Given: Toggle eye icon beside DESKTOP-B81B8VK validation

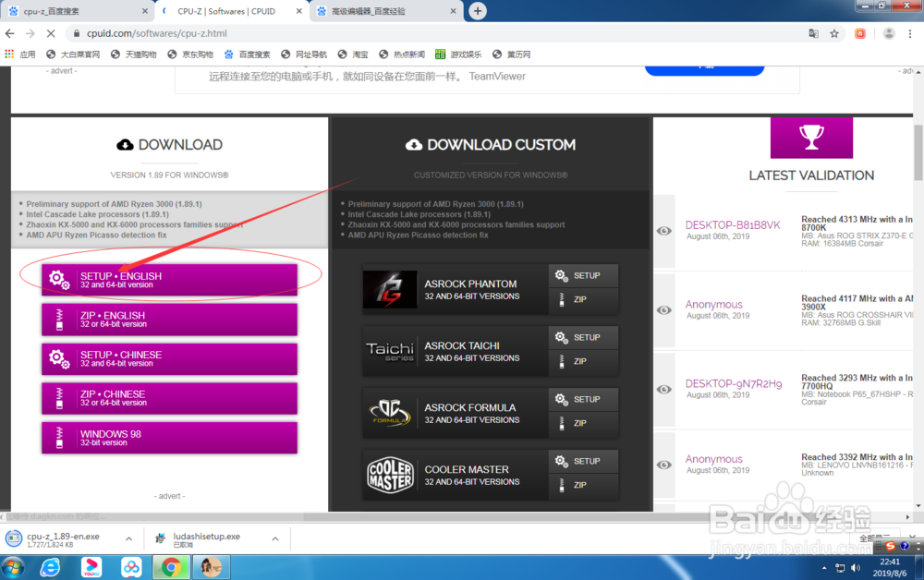Looking at the screenshot, I should click(x=664, y=231).
